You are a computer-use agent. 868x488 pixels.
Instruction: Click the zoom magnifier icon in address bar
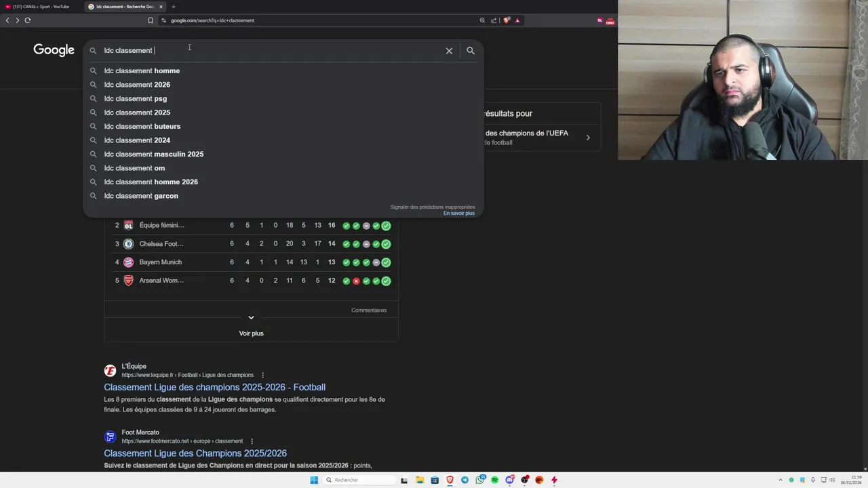482,20
